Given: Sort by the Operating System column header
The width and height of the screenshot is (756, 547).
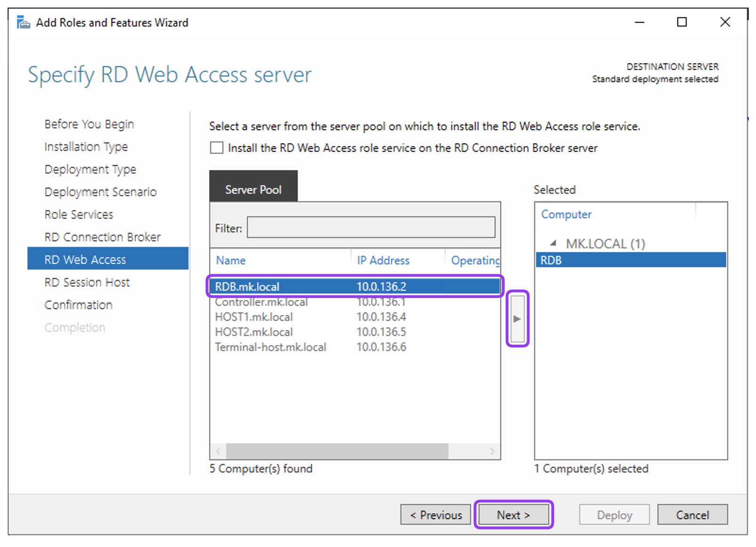Looking at the screenshot, I should tap(475, 260).
